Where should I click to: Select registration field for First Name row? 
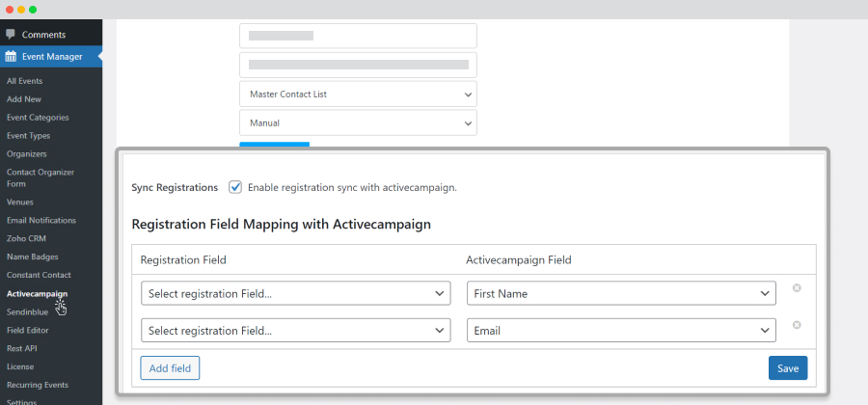click(296, 293)
